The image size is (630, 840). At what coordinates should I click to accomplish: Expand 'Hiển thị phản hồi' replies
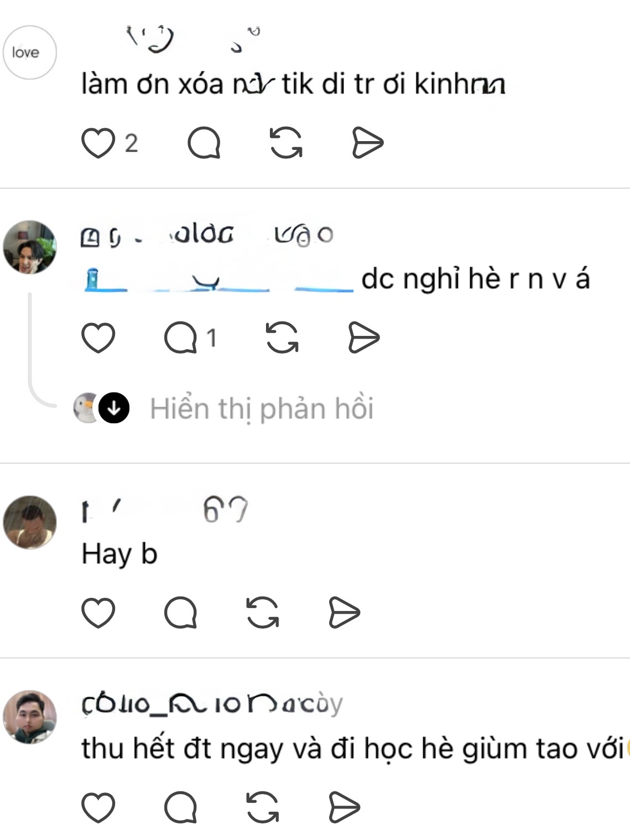(x=262, y=408)
